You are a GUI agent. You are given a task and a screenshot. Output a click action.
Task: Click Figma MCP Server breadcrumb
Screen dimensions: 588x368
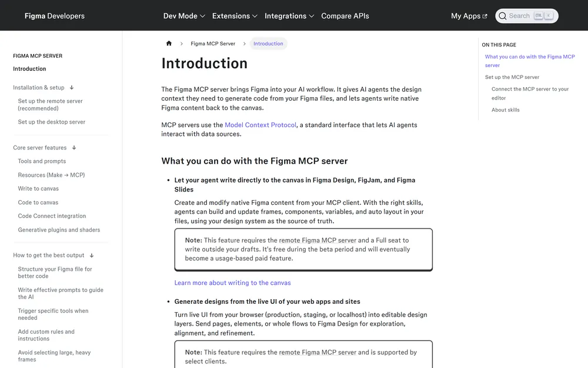coord(213,44)
